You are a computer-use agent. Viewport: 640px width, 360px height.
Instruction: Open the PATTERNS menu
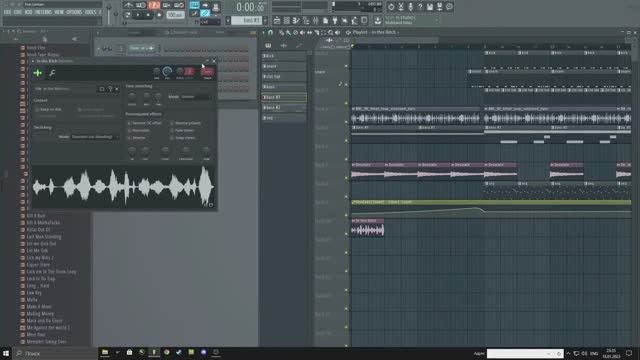[x=43, y=12]
